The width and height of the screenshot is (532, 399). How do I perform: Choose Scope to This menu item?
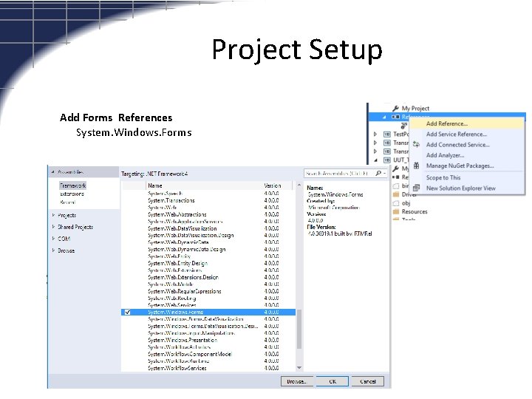click(466, 177)
